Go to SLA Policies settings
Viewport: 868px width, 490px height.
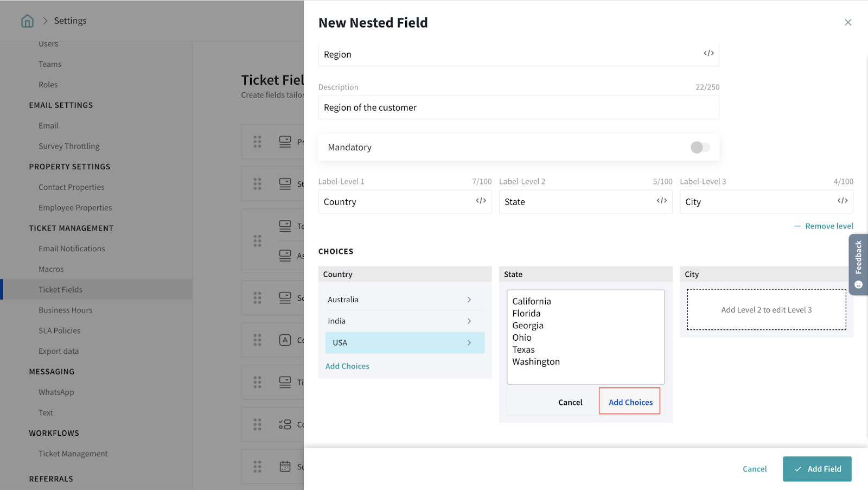(x=60, y=331)
